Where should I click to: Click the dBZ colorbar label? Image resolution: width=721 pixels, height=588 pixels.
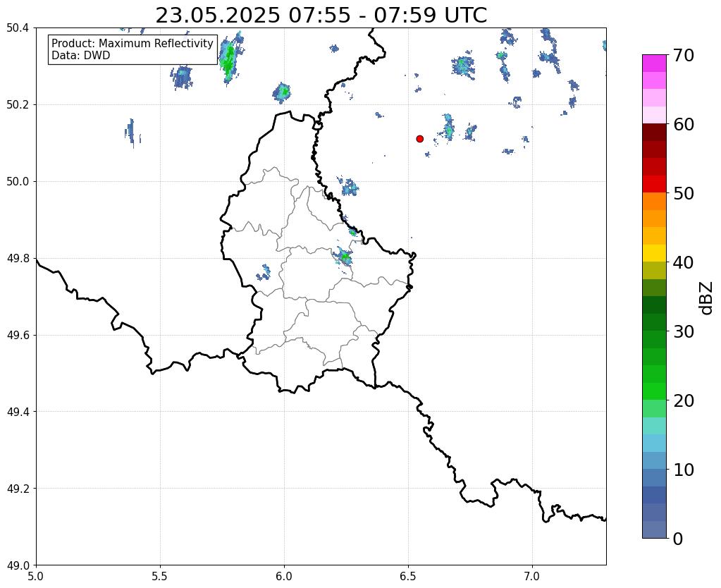pyautogui.click(x=707, y=298)
